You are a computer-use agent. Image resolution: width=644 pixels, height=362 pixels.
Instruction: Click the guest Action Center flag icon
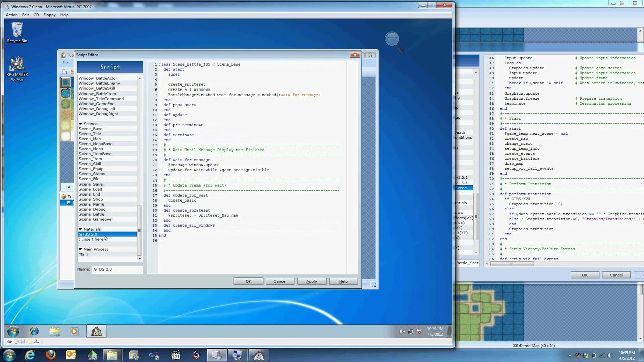pyautogui.click(x=418, y=331)
